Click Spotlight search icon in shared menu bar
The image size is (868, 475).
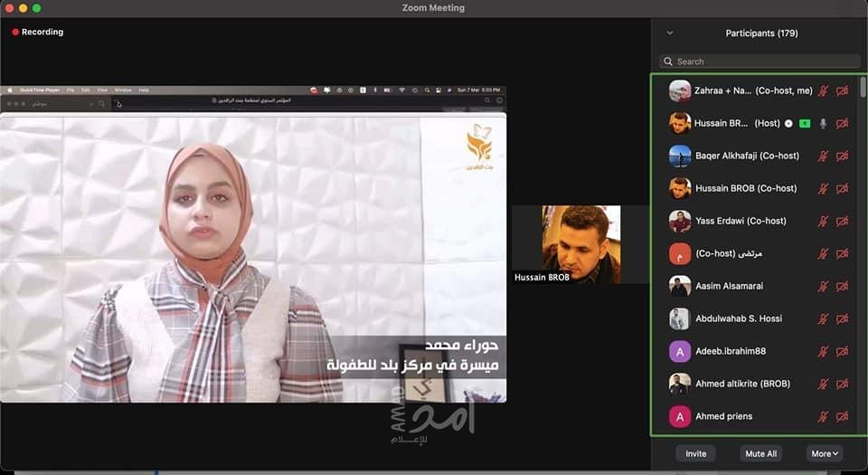tap(427, 90)
